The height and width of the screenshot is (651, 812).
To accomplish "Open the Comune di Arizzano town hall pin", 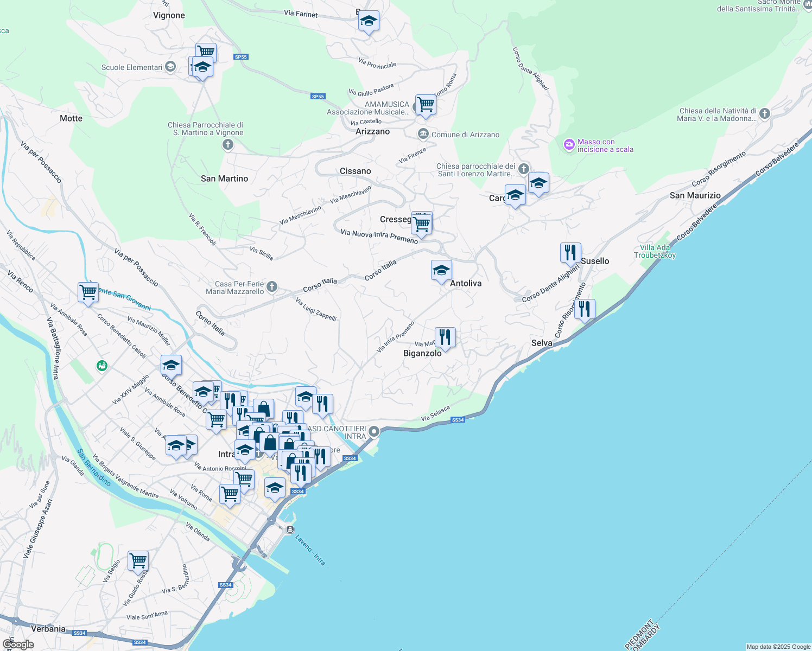I will click(x=423, y=134).
